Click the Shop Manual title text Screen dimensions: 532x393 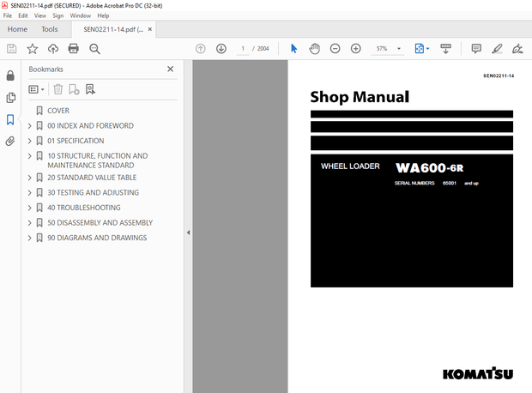coord(360,97)
